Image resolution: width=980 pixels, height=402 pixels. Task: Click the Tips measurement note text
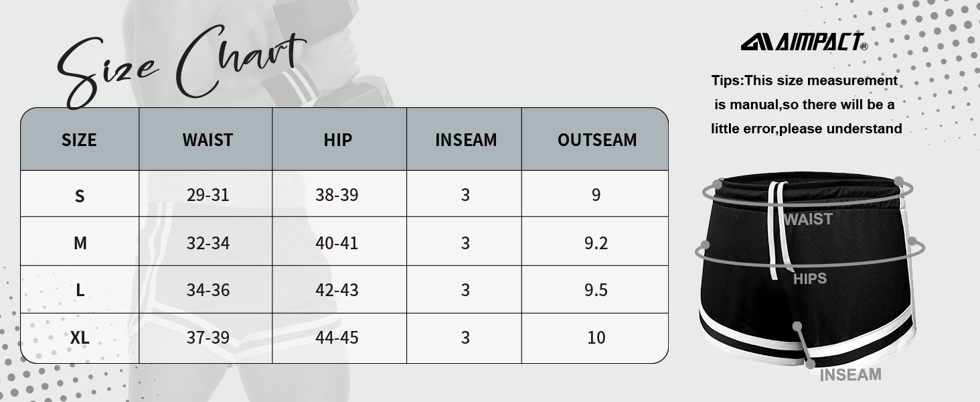tap(806, 105)
